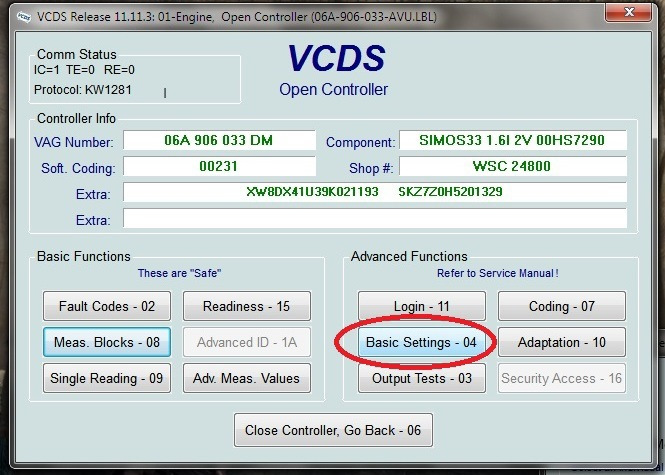Click the greyed-out Security Access - 16 button

click(562, 378)
